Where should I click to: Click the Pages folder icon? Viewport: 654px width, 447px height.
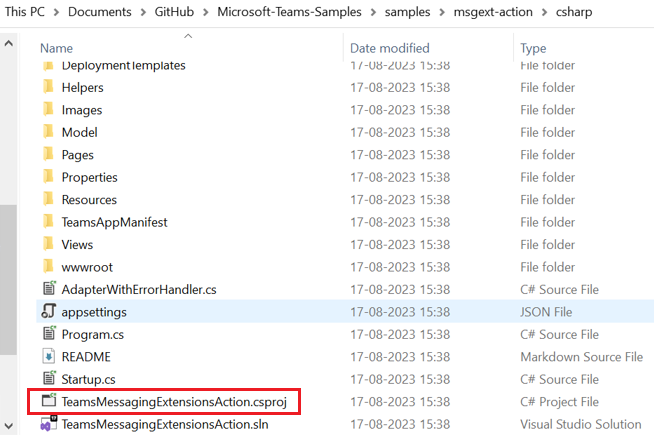(48, 155)
